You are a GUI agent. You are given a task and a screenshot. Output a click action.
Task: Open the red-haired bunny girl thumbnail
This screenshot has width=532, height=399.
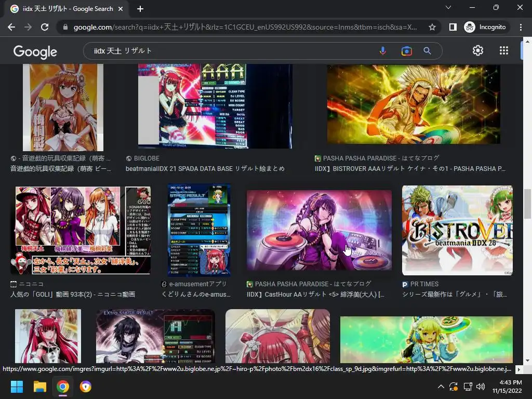pyautogui.click(x=48, y=336)
